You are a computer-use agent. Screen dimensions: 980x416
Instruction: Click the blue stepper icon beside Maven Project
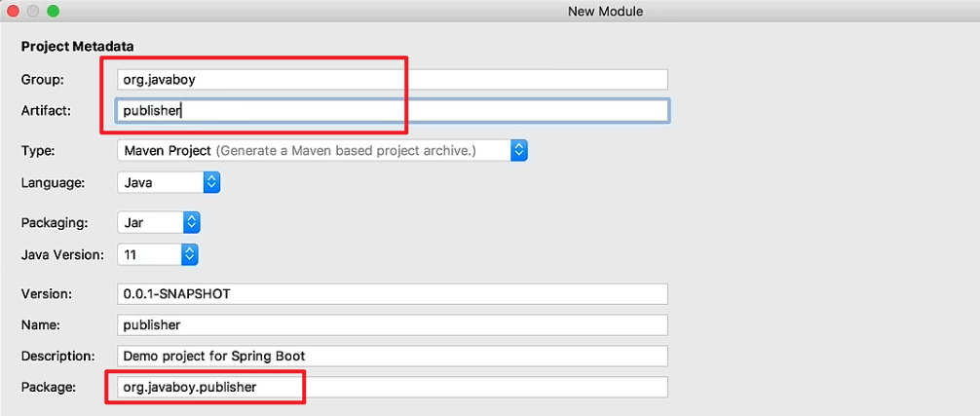coord(519,151)
